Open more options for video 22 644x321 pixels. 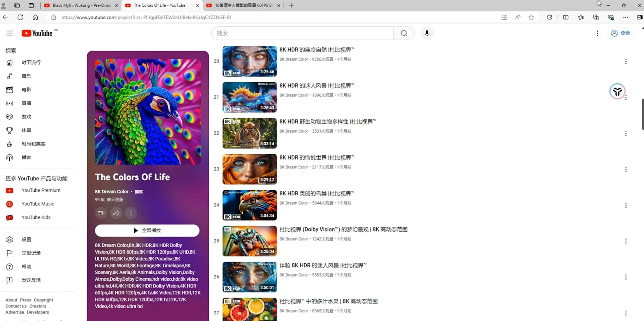[626, 133]
